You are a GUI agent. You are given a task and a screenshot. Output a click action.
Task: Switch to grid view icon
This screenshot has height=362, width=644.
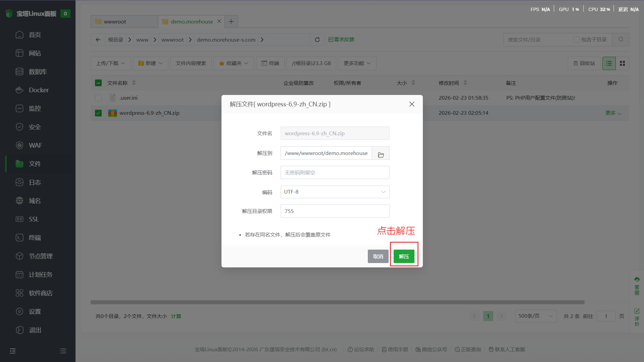coord(622,63)
